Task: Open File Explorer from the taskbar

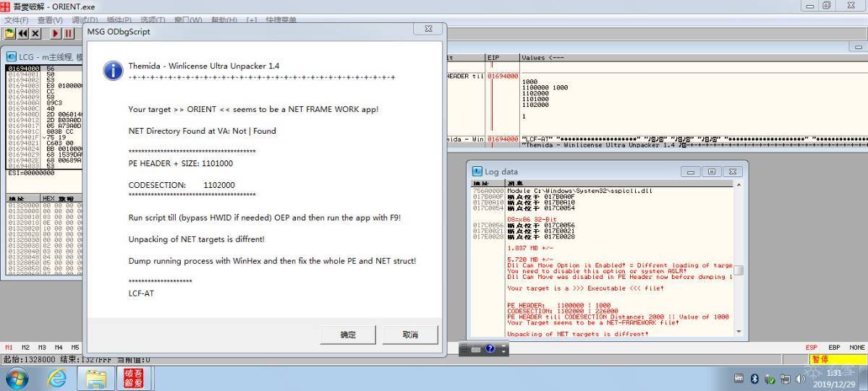Action: pyautogui.click(x=96, y=378)
